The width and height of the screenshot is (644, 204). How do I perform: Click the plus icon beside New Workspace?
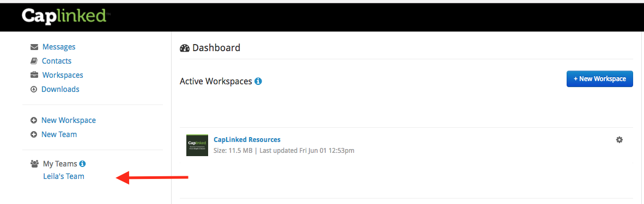click(34, 121)
